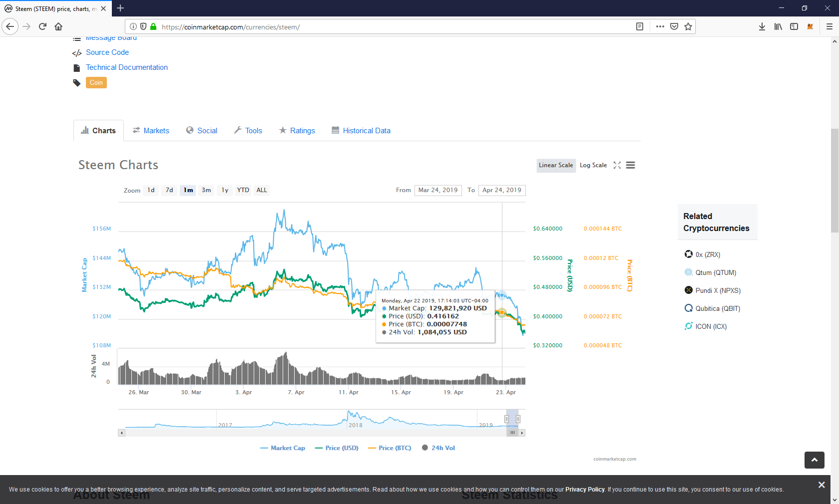Open the Source Code link
839x504 pixels.
[107, 52]
